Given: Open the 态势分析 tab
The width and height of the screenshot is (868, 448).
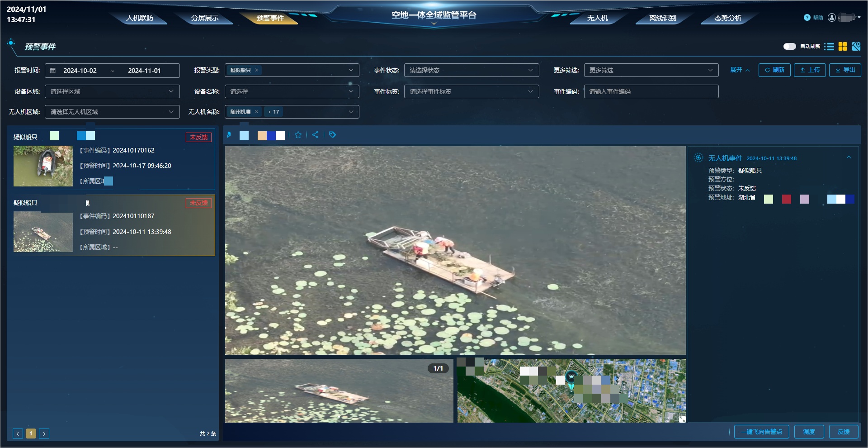Looking at the screenshot, I should 728,18.
